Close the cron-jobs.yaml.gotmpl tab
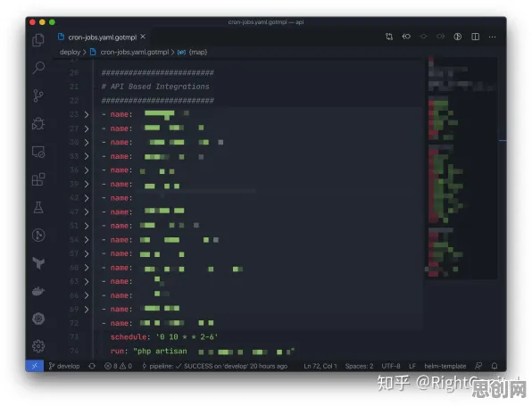This screenshot has width=532, height=406. click(x=143, y=37)
